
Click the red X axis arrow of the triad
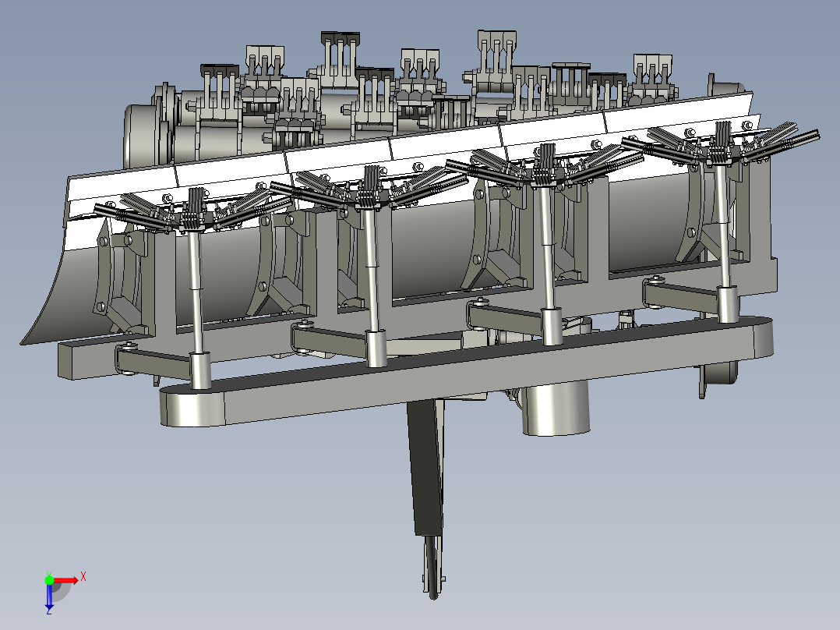pos(66,580)
